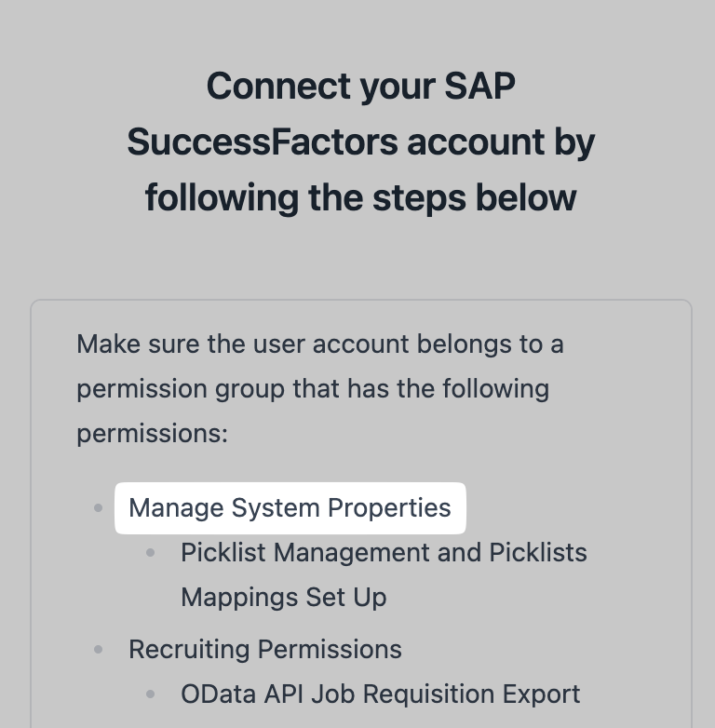715x728 pixels.
Task: Click 'permission group that has the following' line
Action: [313, 388]
